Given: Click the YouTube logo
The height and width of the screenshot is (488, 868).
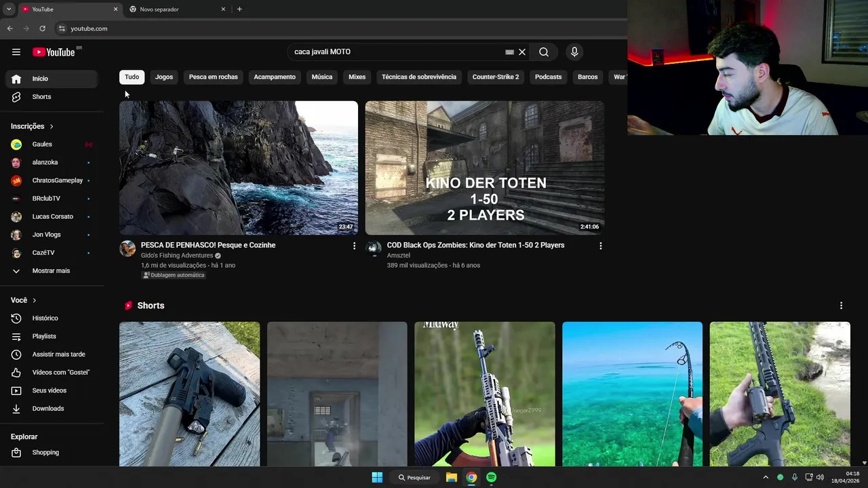Looking at the screenshot, I should click(x=54, y=52).
